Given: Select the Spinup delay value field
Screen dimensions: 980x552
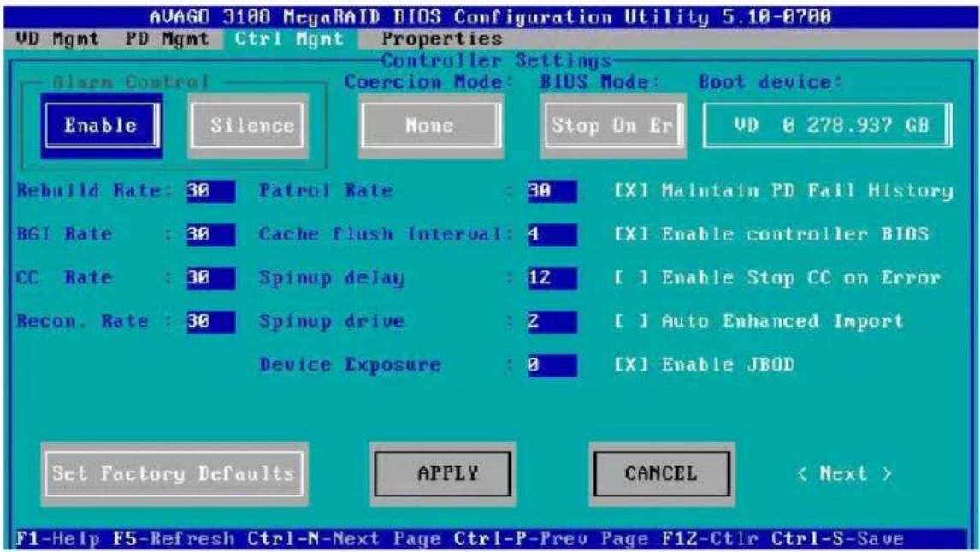Looking at the screenshot, I should click(x=552, y=278).
